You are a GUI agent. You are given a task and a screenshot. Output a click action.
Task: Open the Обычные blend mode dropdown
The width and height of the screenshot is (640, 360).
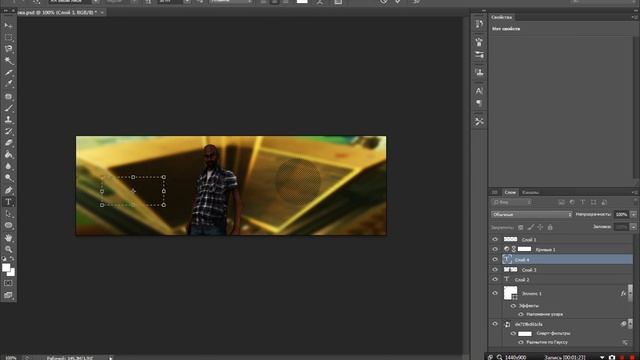[531, 214]
